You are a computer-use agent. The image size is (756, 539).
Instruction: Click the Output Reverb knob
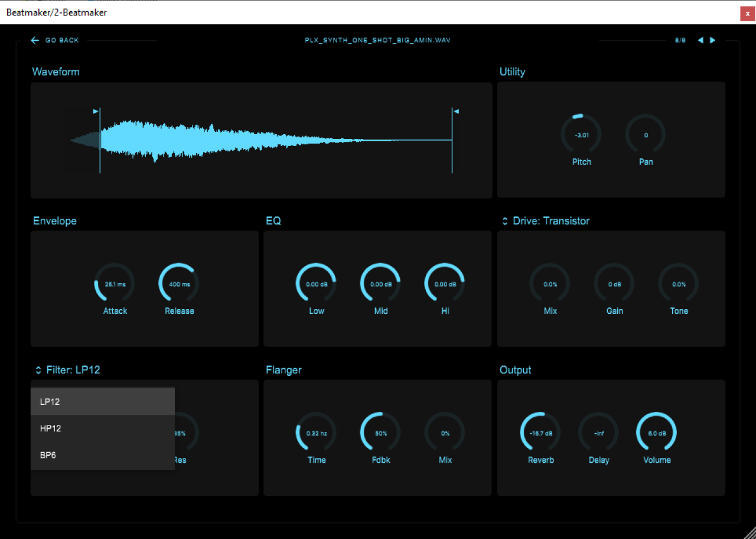pos(540,433)
